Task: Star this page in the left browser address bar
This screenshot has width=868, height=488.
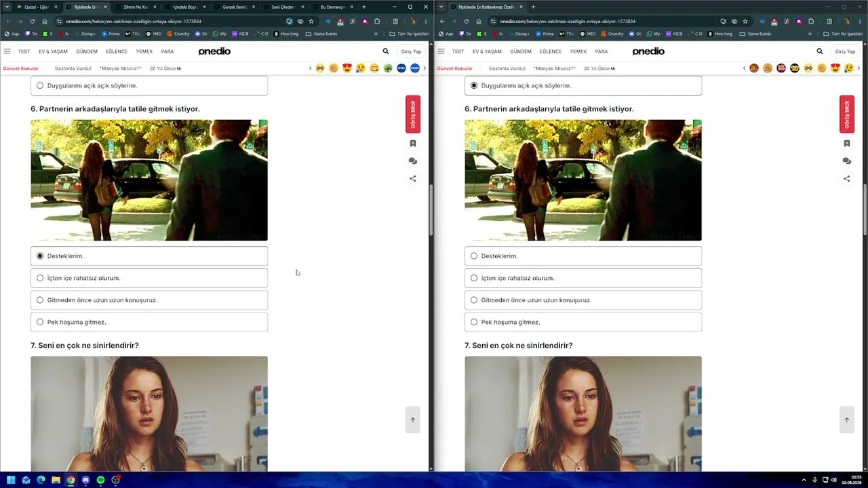Action: tap(311, 21)
